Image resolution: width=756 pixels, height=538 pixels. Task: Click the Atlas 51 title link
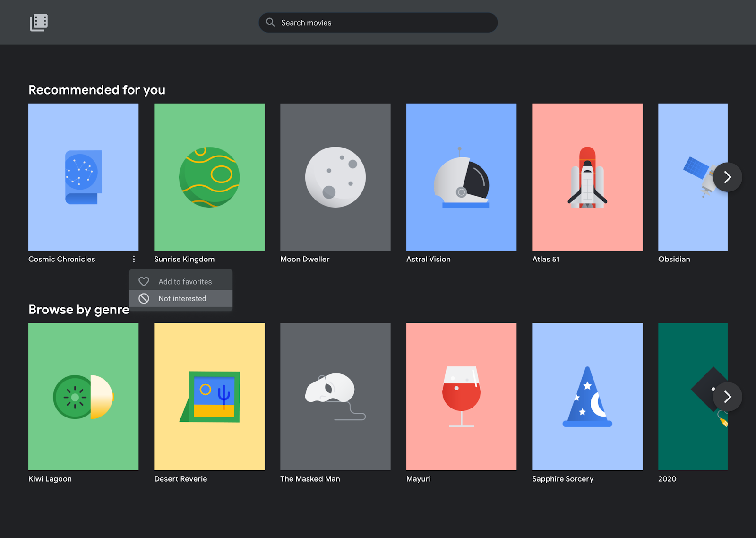point(546,259)
